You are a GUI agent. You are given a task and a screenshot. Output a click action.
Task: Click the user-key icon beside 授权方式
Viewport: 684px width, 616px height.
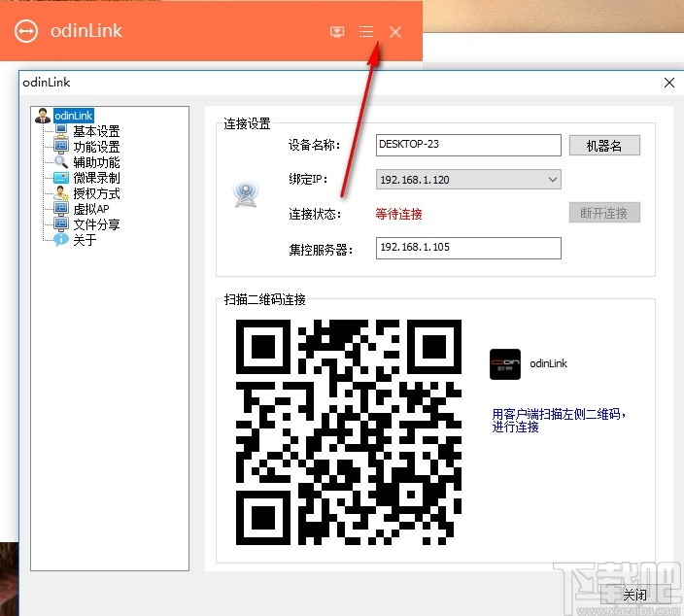(x=61, y=193)
